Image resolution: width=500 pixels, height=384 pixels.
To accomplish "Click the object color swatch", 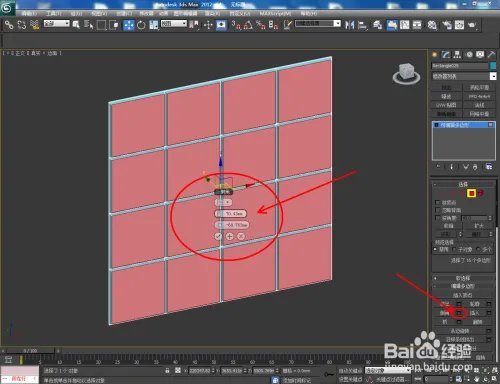I will [x=493, y=66].
